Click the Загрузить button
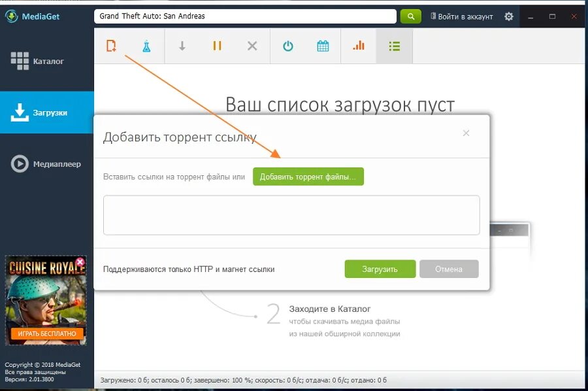The image size is (588, 391). pos(380,269)
